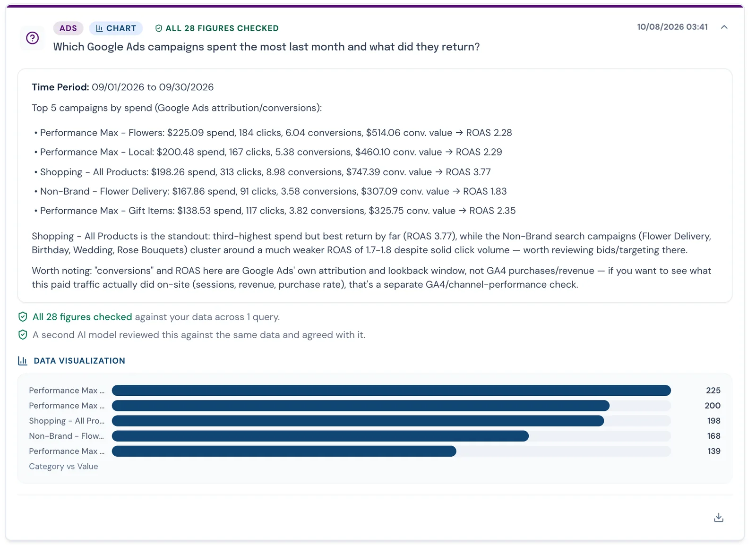756x545 pixels.
Task: Click the Performance Max – Flowers bullet line
Action: [273, 133]
